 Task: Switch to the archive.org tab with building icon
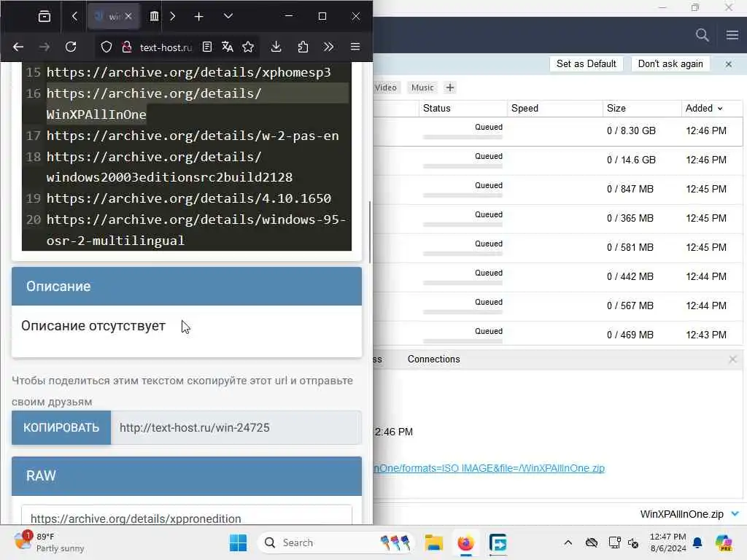pyautogui.click(x=154, y=16)
